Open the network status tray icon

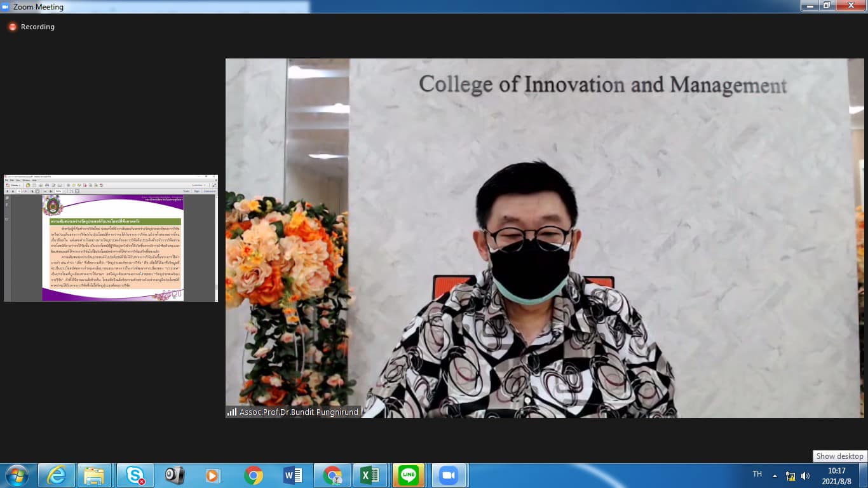(x=790, y=475)
